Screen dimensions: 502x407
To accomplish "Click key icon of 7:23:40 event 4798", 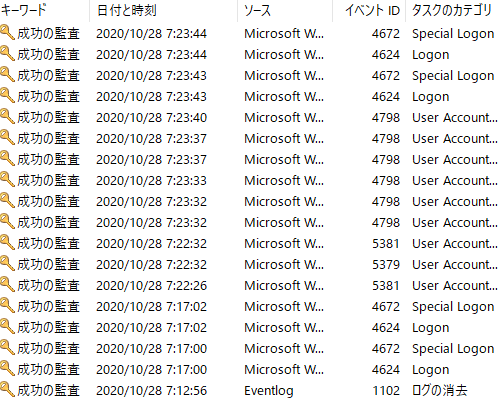I will 7,117.
